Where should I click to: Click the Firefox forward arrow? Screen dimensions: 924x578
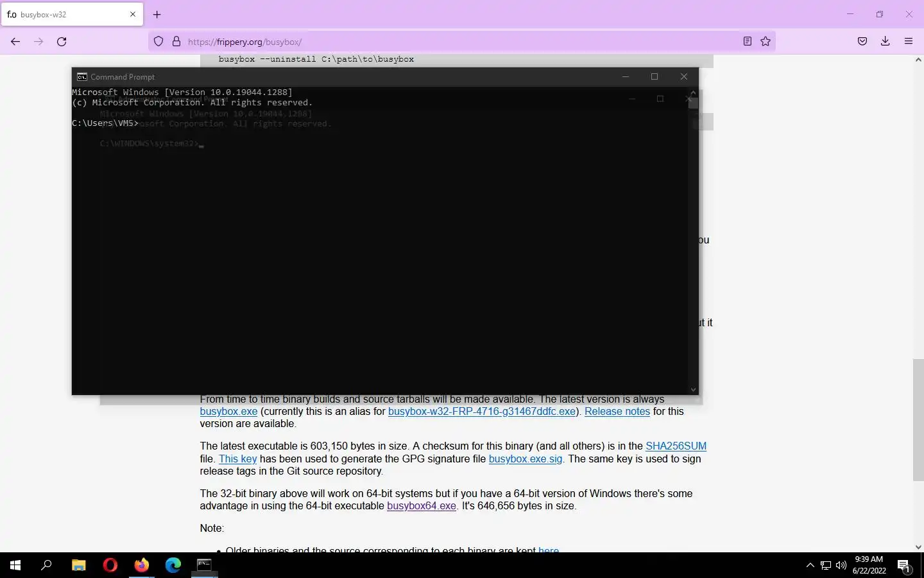tap(38, 42)
